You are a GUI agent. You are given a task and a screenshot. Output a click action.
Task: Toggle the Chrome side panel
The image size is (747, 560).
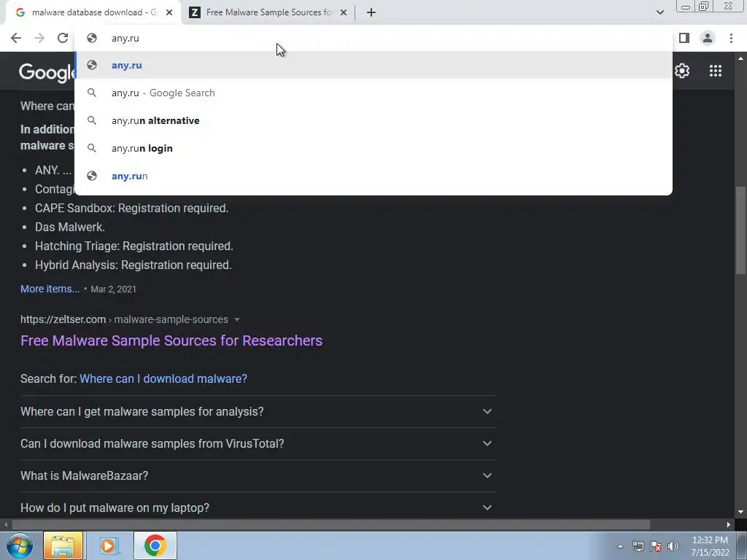684,38
